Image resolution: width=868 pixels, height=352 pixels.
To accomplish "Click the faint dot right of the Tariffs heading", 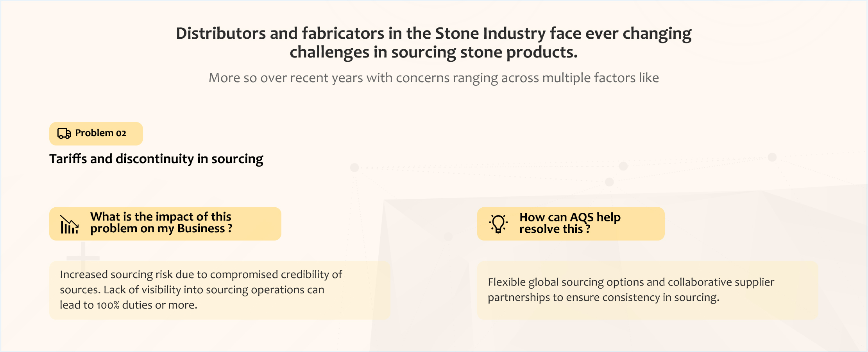I will (354, 167).
